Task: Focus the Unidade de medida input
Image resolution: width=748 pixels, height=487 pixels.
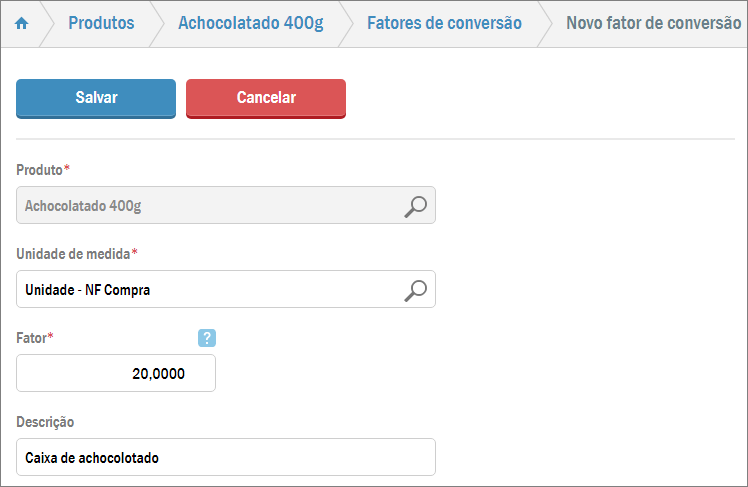Action: [200, 290]
